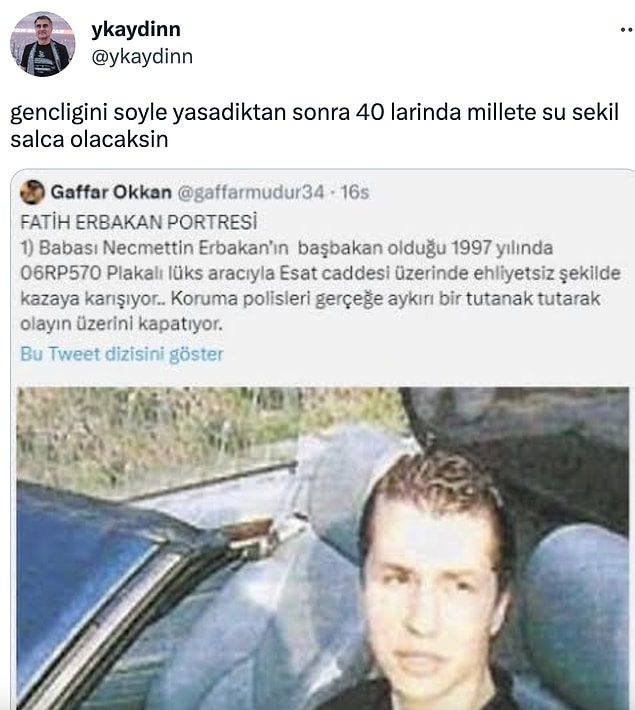Click the 'salca olacaksin' line of tweet
The height and width of the screenshot is (710, 635).
(x=89, y=139)
